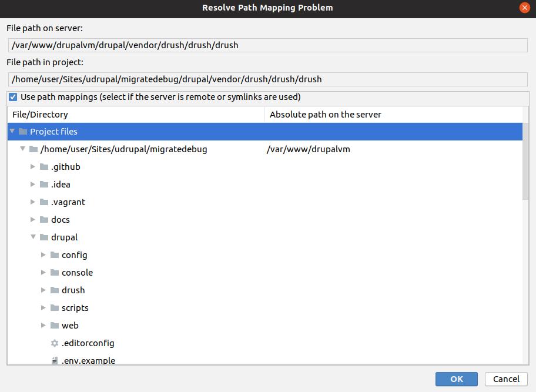Expand the .vagrant folder
The height and width of the screenshot is (392, 536).
point(33,202)
